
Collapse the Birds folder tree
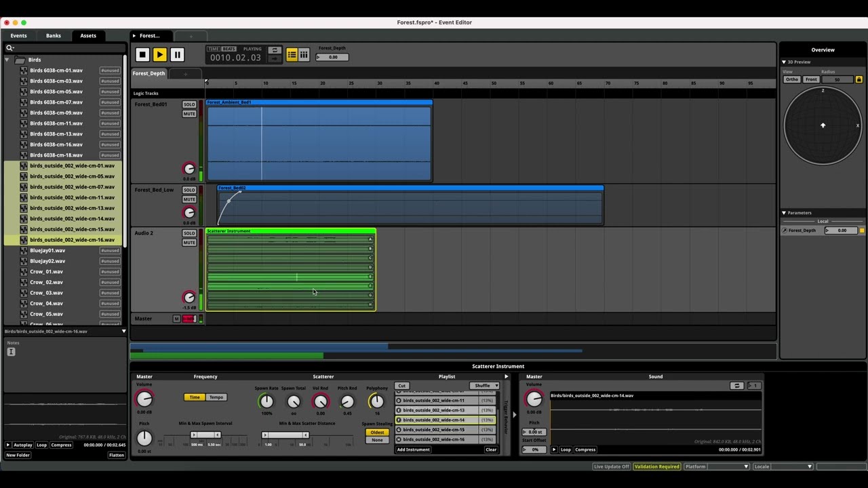(7, 60)
